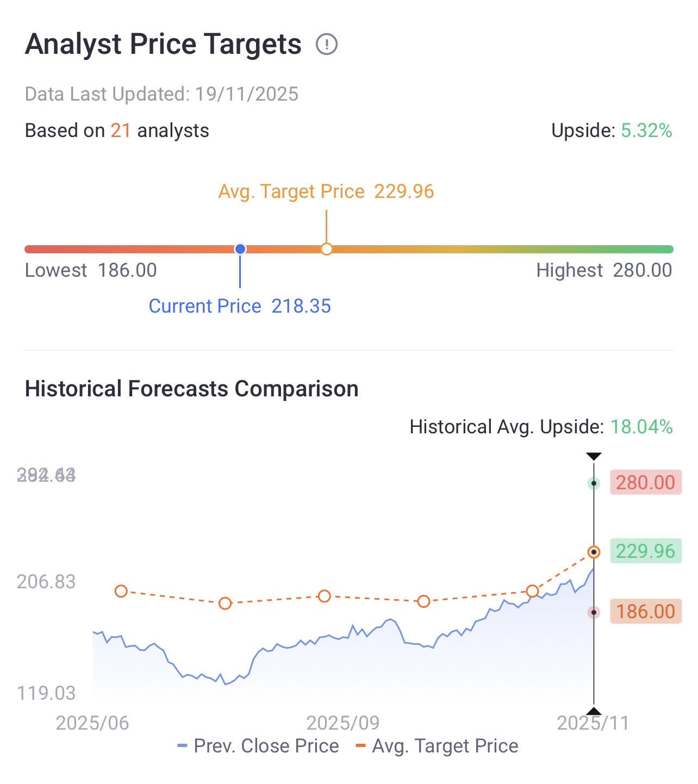Select the 229.96 average target label
Screen dimensions: 698x784
[x=645, y=551]
